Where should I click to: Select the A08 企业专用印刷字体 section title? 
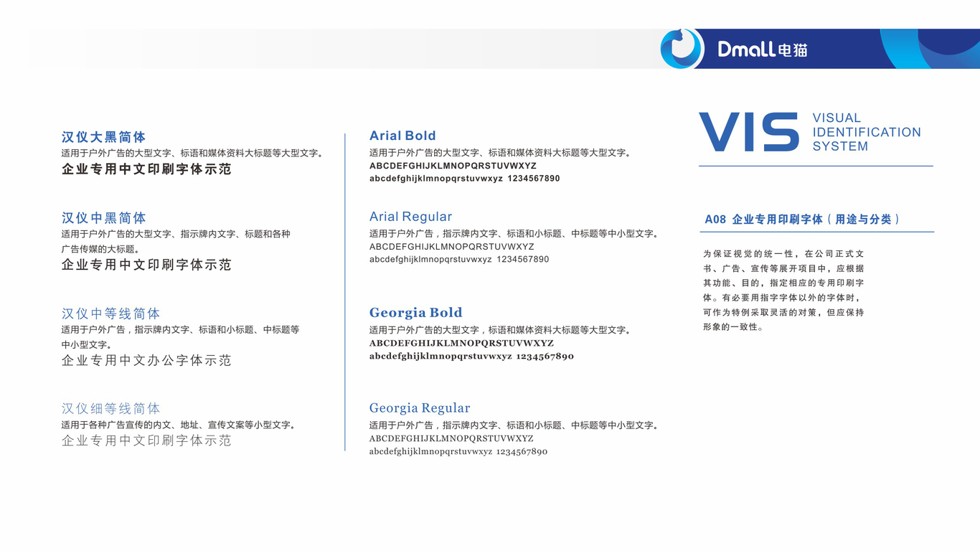802,220
